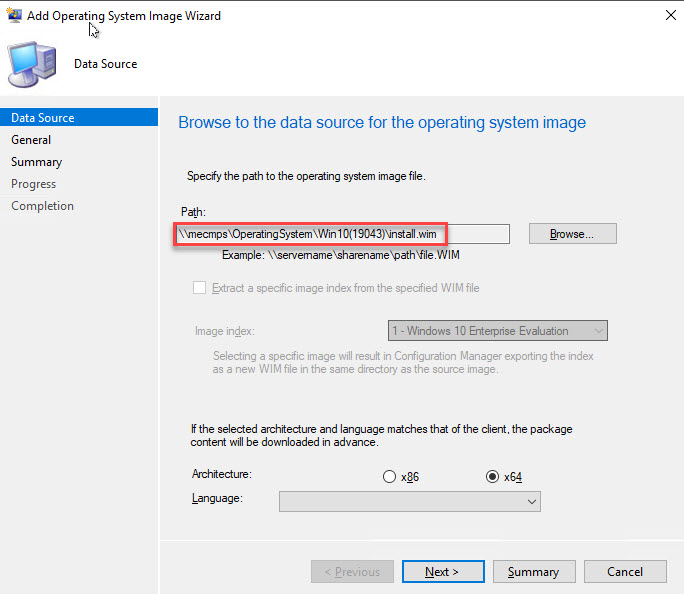Click inside the Path text field

tap(340, 234)
